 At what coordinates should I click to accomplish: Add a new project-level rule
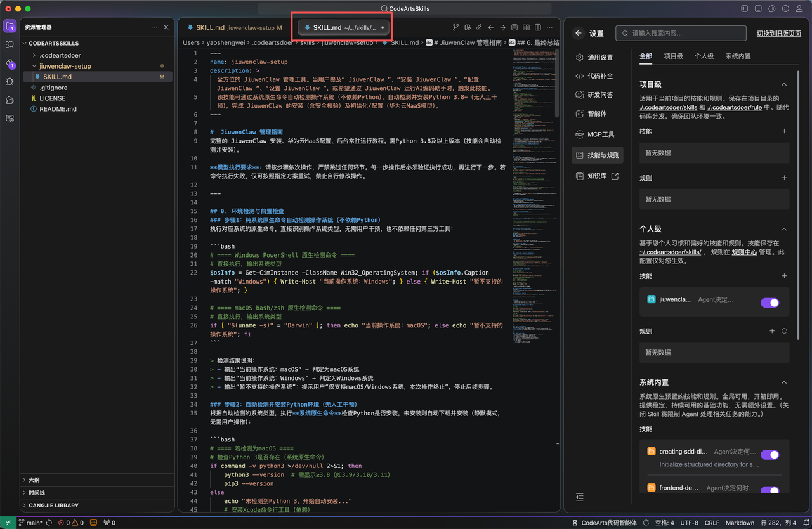(784, 178)
